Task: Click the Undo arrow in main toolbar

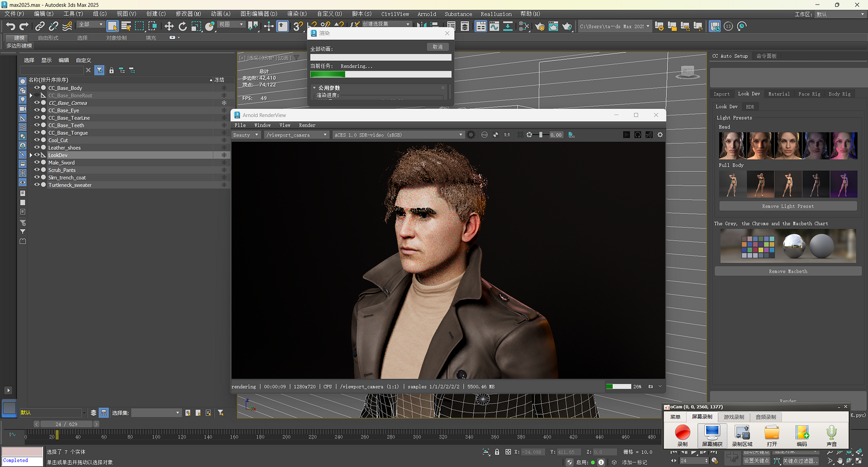Action: 10,26
